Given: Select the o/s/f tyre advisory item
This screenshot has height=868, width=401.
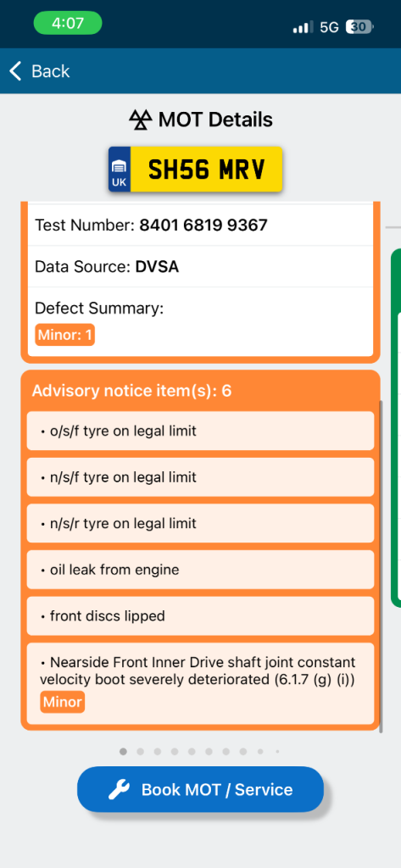Looking at the screenshot, I should (x=200, y=431).
